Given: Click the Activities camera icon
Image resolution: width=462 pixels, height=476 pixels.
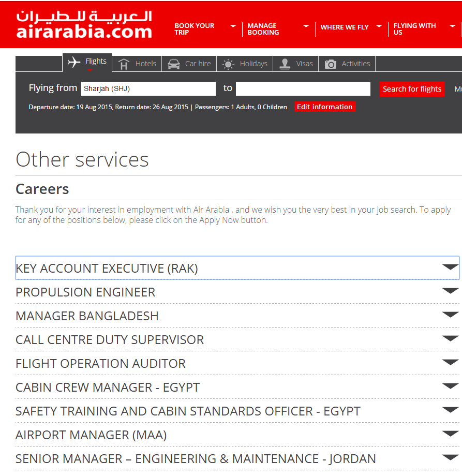Looking at the screenshot, I should pyautogui.click(x=330, y=64).
